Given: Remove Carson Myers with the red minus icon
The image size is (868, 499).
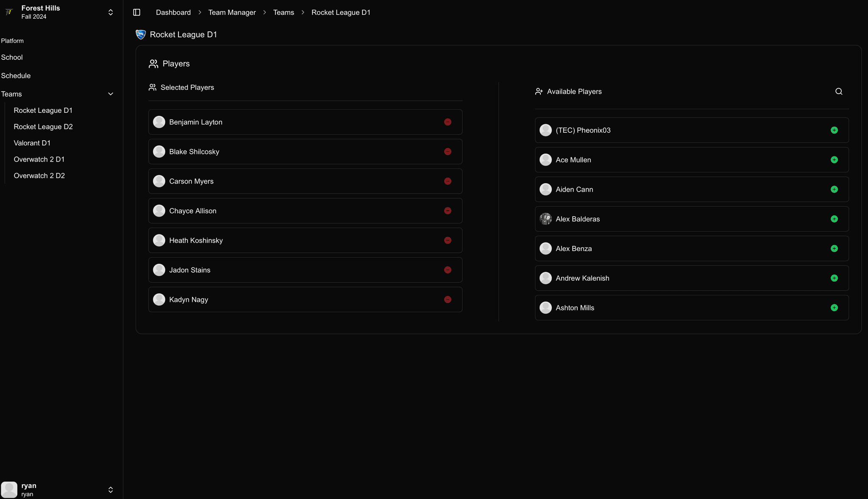Looking at the screenshot, I should pos(448,181).
